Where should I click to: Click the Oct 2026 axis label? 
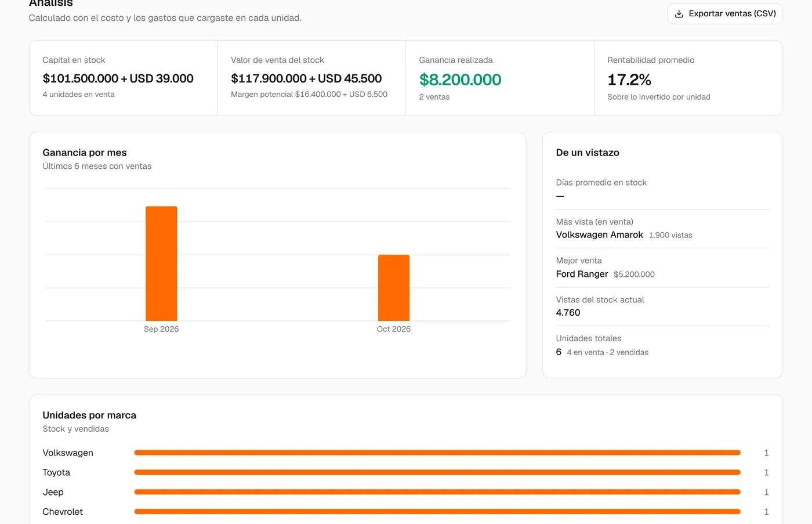pos(394,329)
